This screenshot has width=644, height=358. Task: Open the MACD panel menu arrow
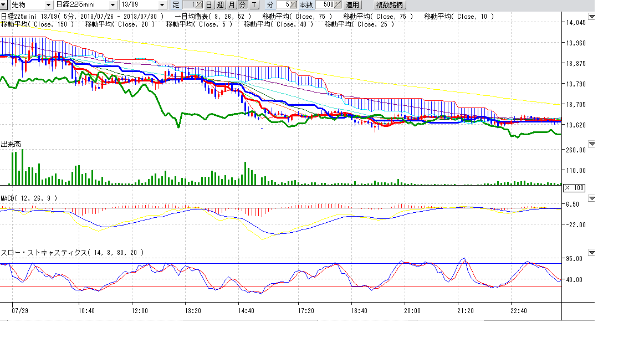tap(591, 198)
